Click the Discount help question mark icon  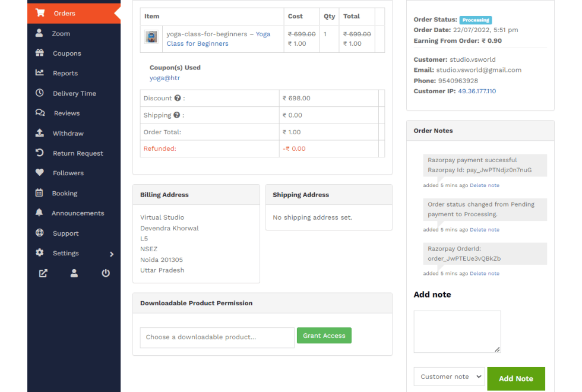click(x=178, y=98)
